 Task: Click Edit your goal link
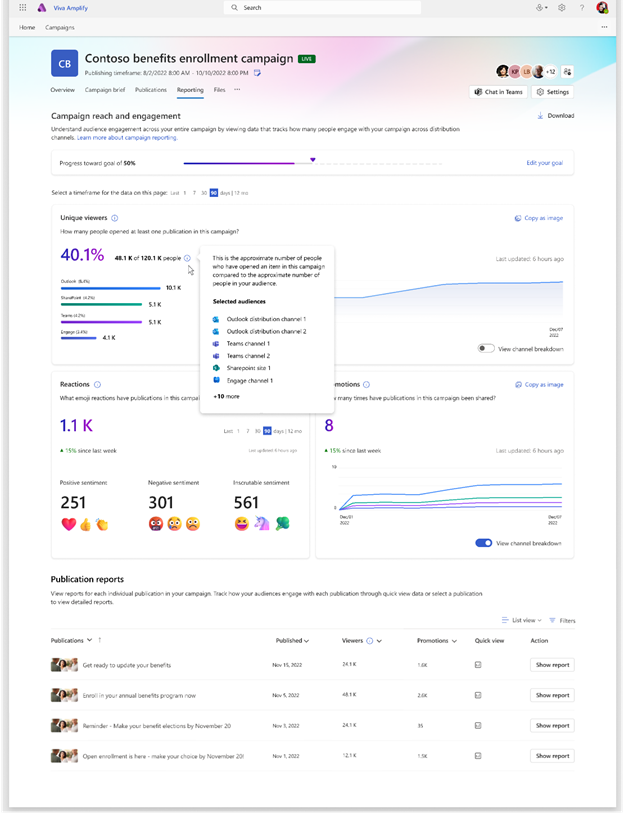point(545,163)
